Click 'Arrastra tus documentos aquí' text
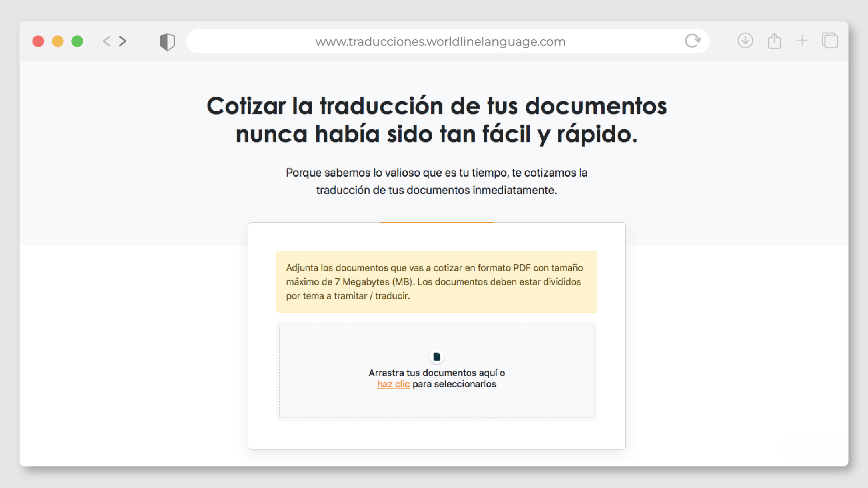868x488 pixels. point(436,373)
